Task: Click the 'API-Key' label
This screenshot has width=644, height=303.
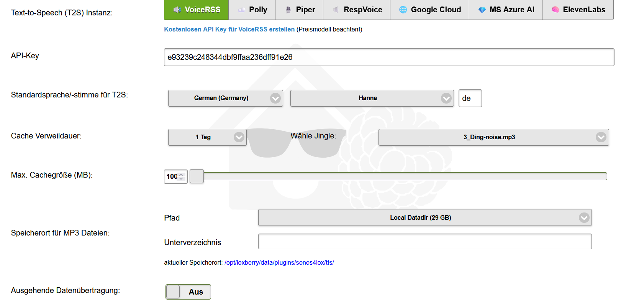Action: pos(25,56)
